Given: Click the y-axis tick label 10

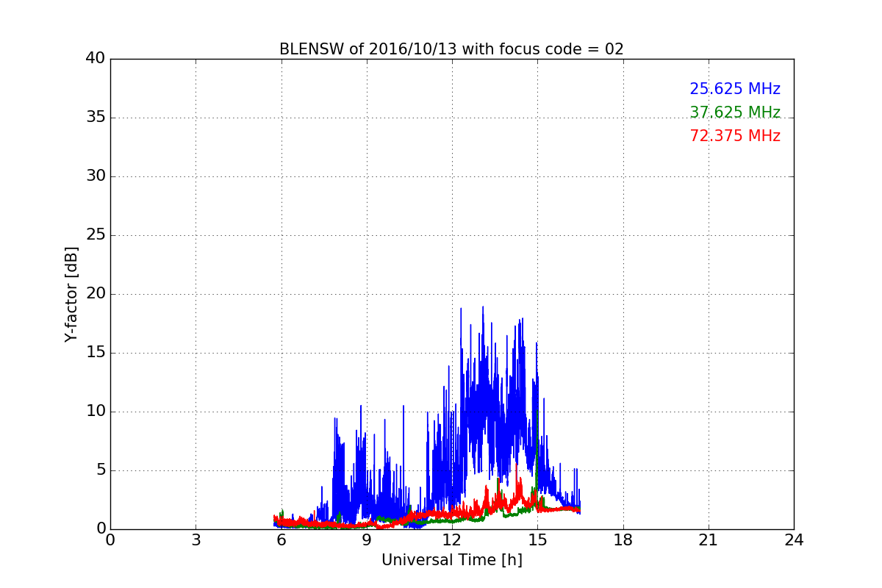Looking at the screenshot, I should (x=96, y=412).
